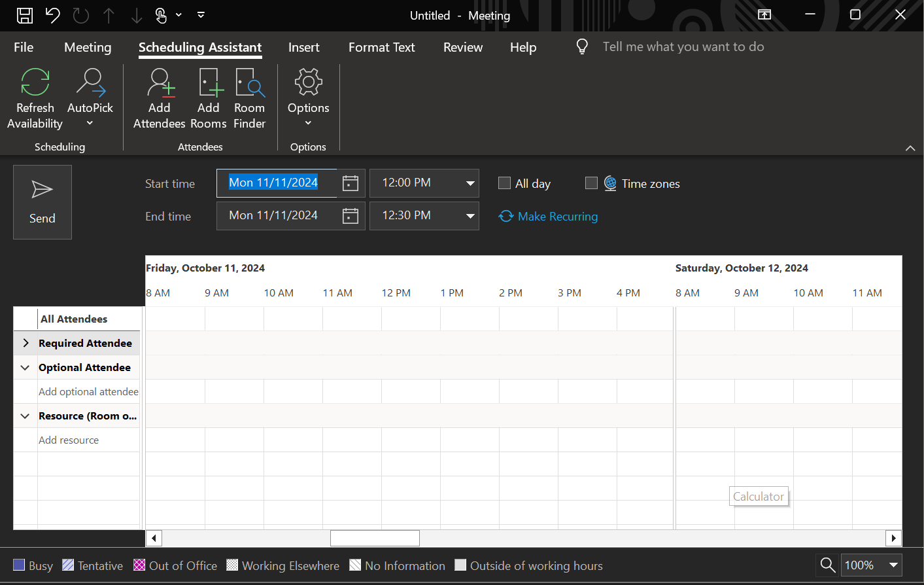Enable the All day checkbox
Viewport: 924px width, 585px height.
pyautogui.click(x=504, y=183)
